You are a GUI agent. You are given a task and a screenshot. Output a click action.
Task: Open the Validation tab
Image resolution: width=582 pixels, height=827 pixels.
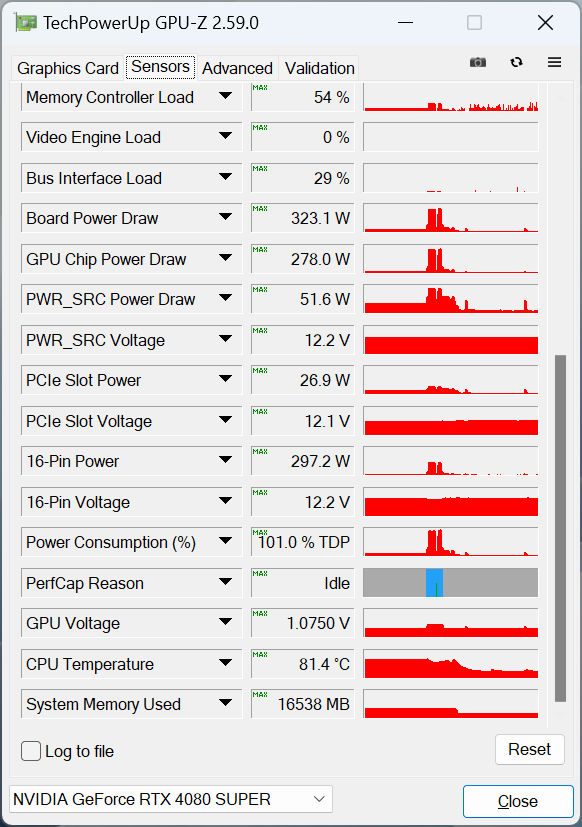click(319, 68)
